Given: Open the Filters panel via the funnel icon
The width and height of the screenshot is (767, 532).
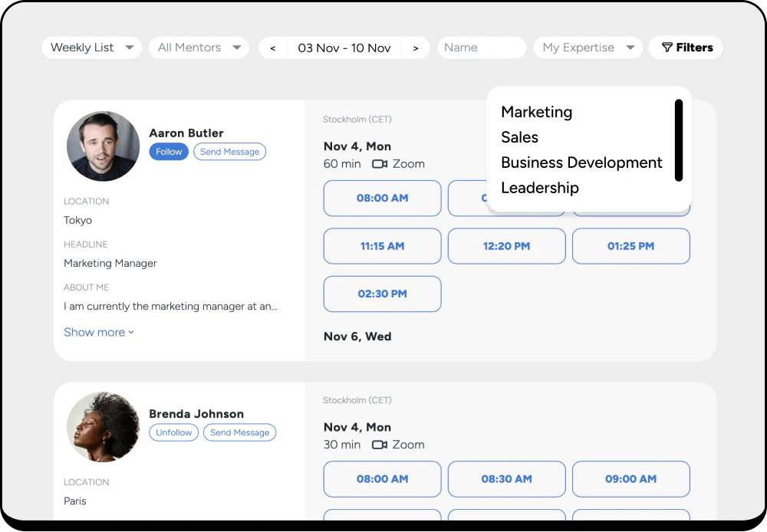Looking at the screenshot, I should (x=685, y=48).
